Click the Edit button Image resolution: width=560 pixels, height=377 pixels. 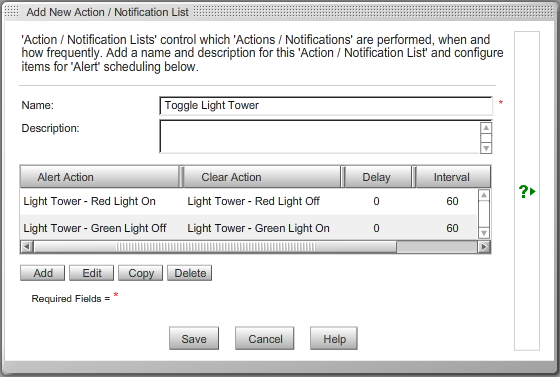[92, 273]
